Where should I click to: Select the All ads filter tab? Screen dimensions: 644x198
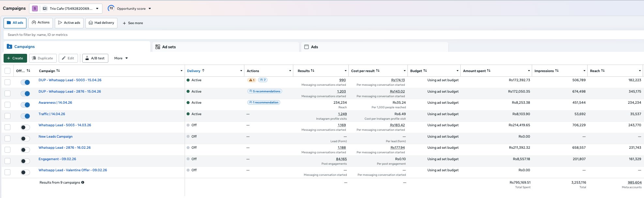tap(15, 23)
